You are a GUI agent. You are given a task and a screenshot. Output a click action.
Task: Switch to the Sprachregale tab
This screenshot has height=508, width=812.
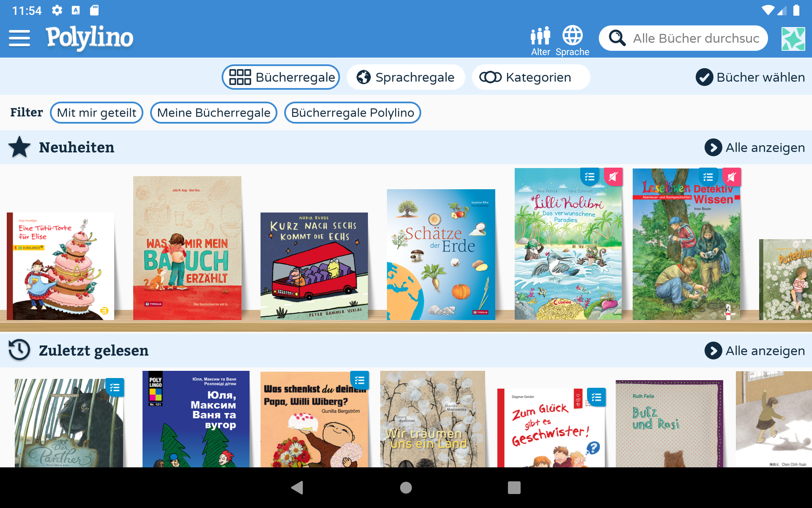(x=406, y=77)
